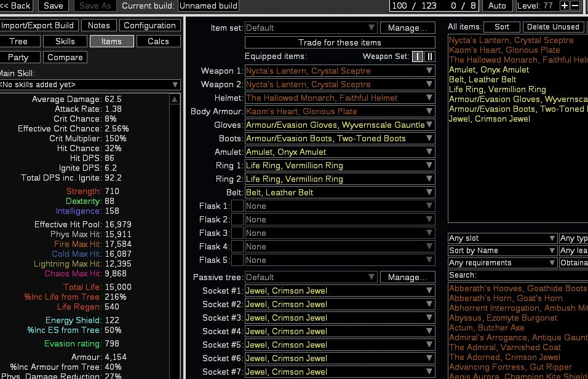Select The Adorned, Crimson Jewel
588x379 pixels.
point(504,358)
